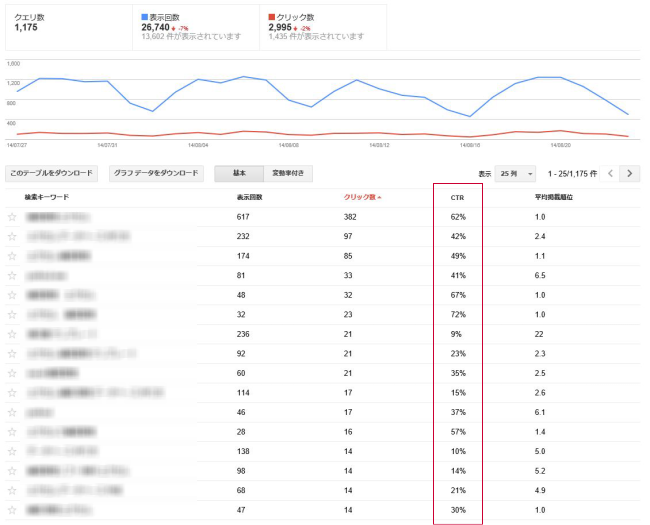Star the keyword row with 617 impressions
Image resolution: width=650 pixels, height=525 pixels.
coord(12,216)
